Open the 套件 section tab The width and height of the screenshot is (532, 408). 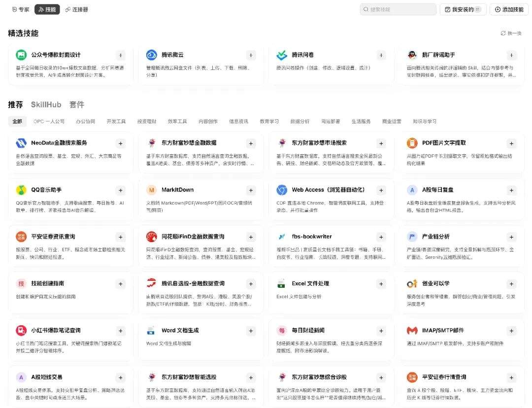click(77, 104)
